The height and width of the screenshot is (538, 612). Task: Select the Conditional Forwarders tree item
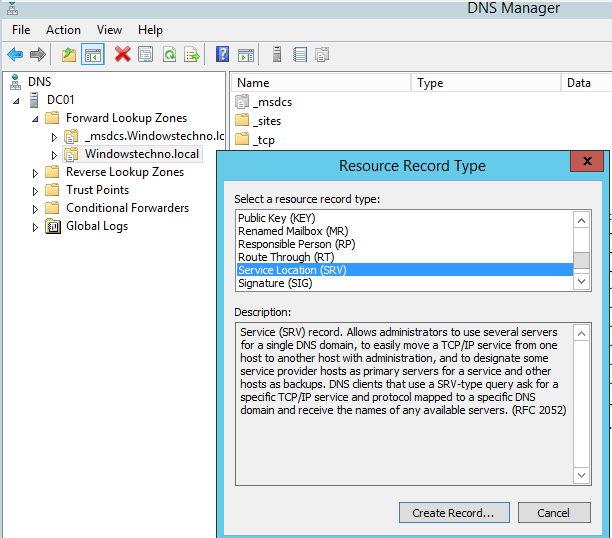click(x=127, y=208)
